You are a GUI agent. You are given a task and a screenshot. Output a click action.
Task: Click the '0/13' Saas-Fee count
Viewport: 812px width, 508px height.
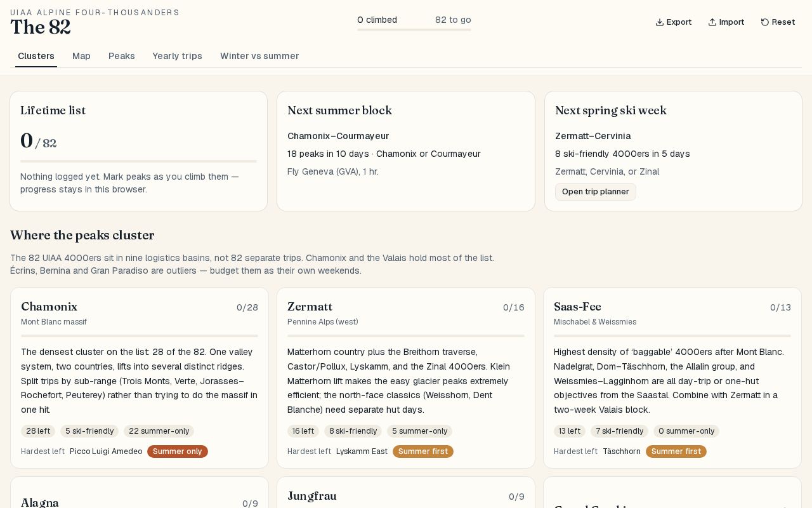coord(780,307)
